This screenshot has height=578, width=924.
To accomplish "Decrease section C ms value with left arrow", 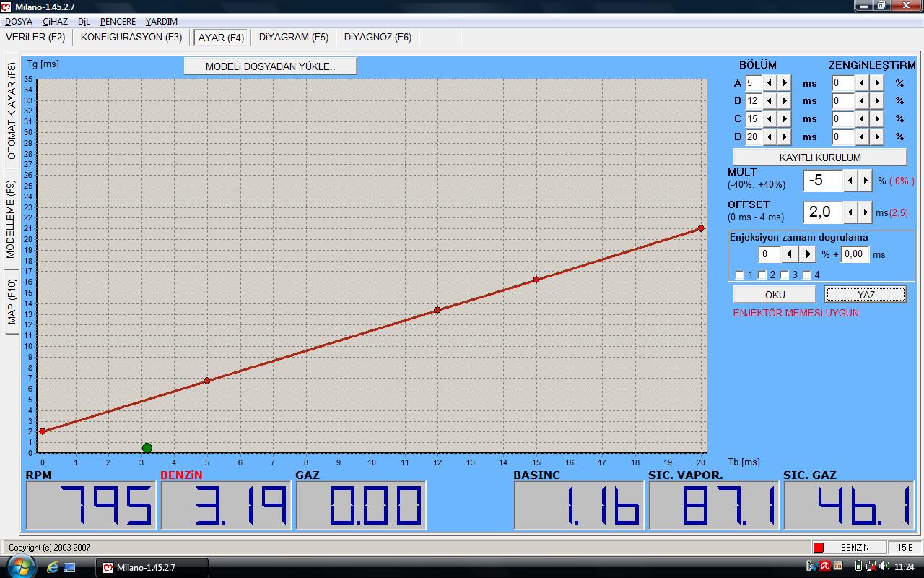I will pyautogui.click(x=770, y=118).
